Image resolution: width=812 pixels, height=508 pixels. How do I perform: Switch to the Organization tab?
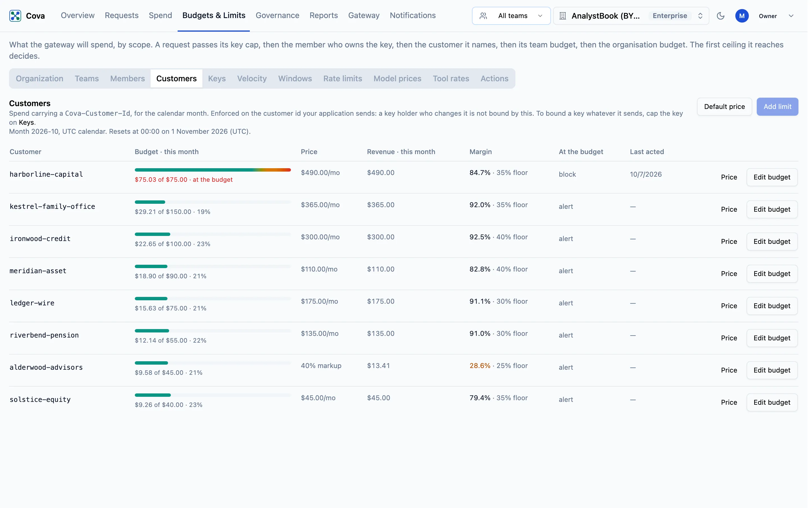(x=39, y=79)
